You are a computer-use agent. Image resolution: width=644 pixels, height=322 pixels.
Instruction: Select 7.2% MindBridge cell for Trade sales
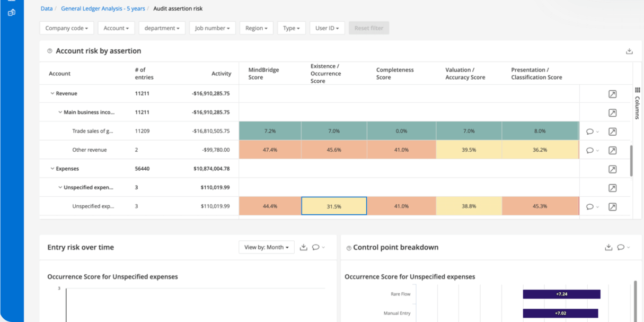[270, 131]
